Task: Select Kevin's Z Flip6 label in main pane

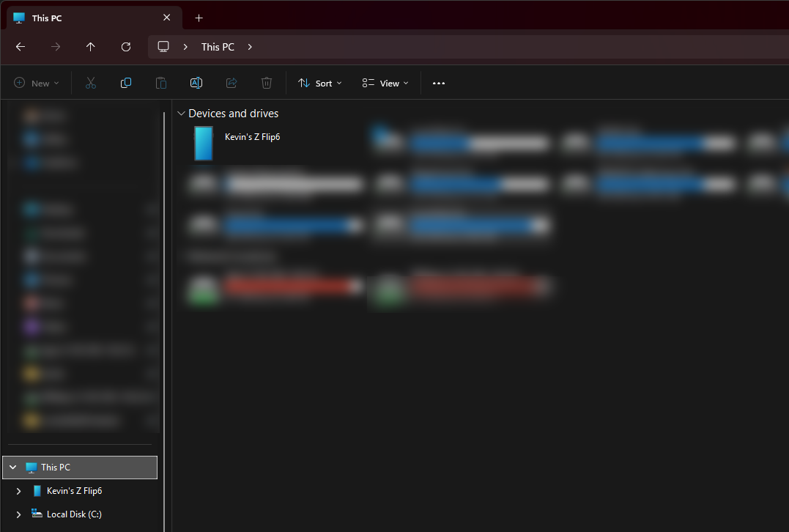Action: pyautogui.click(x=252, y=137)
